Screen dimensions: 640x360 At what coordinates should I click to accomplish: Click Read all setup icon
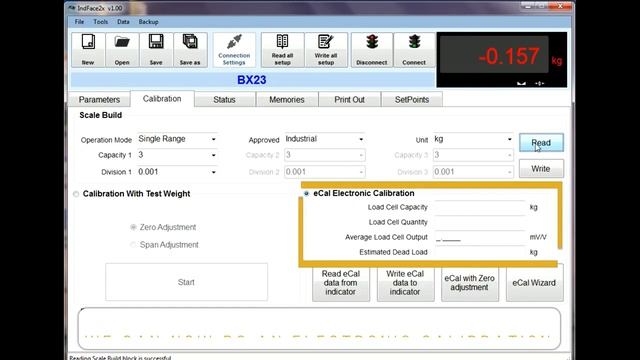(x=282, y=50)
